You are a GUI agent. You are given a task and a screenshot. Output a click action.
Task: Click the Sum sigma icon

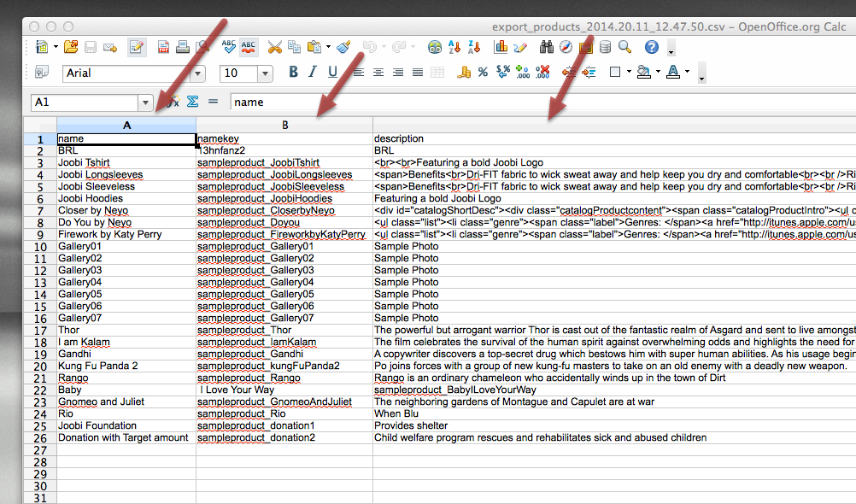pyautogui.click(x=193, y=102)
